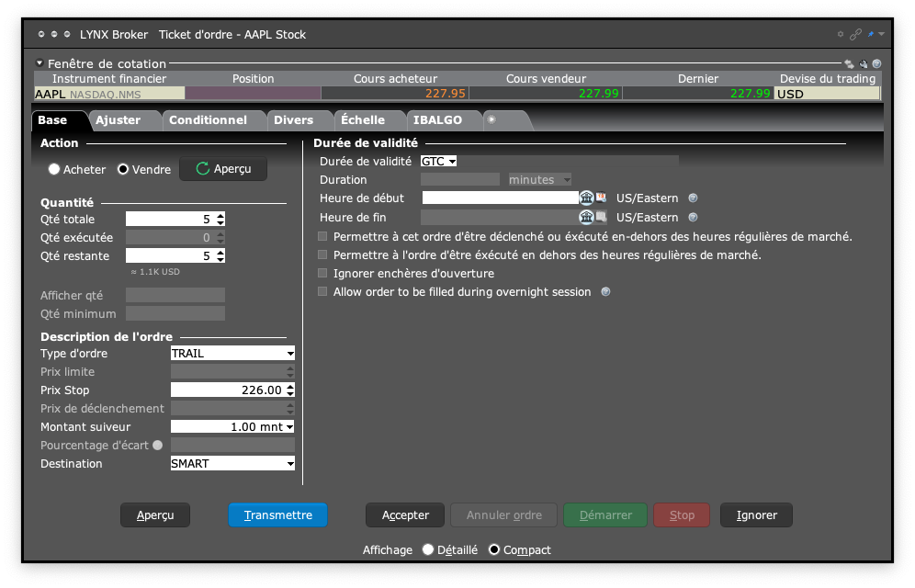Click help icon next to Heure de fin timezone

[693, 218]
